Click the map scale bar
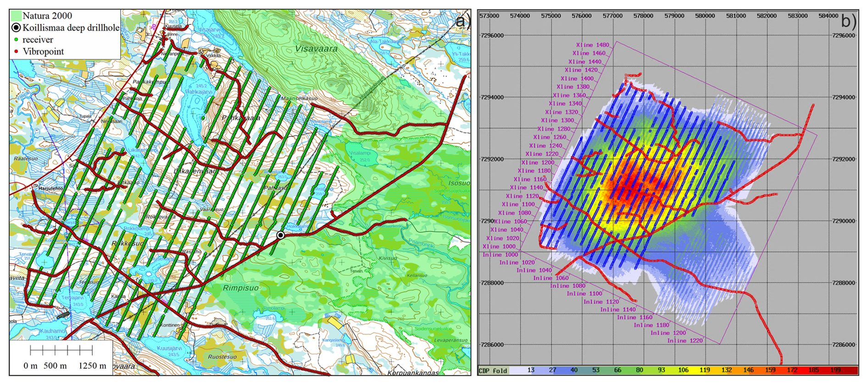This screenshot has height=388, width=868. [x=61, y=351]
